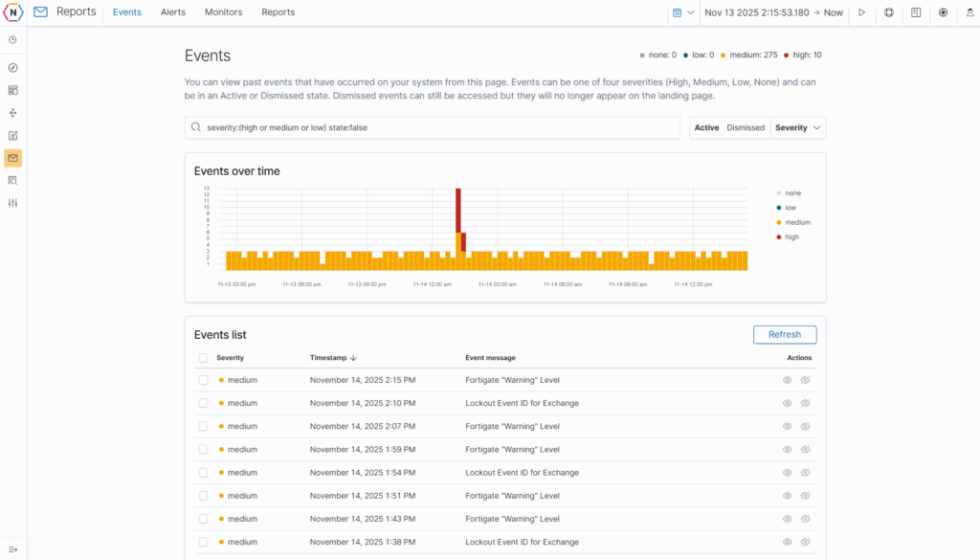Select the Dismissed filter button
980x560 pixels.
[746, 126]
